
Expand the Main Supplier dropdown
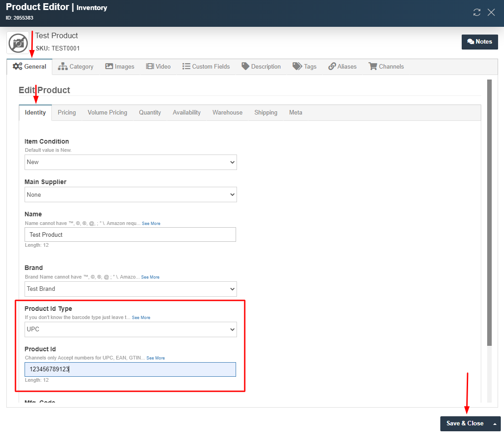click(x=131, y=195)
